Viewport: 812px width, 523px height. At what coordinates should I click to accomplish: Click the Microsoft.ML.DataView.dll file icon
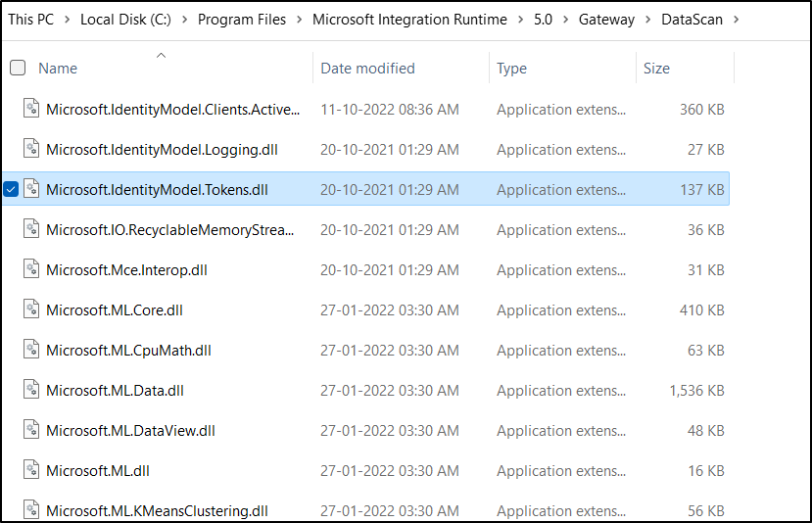pyautogui.click(x=31, y=430)
